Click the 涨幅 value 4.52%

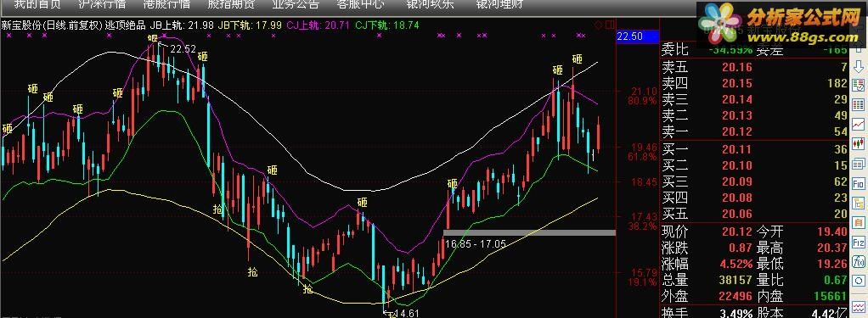[737, 264]
